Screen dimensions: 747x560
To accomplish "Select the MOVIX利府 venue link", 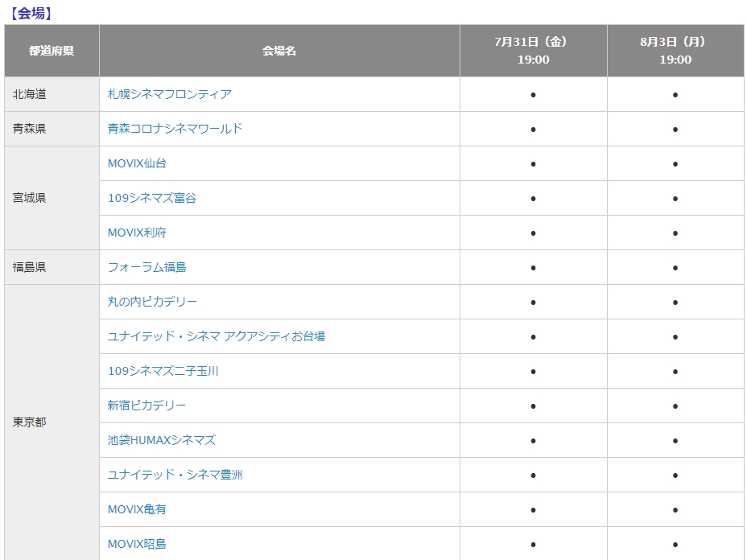I will 137,233.
